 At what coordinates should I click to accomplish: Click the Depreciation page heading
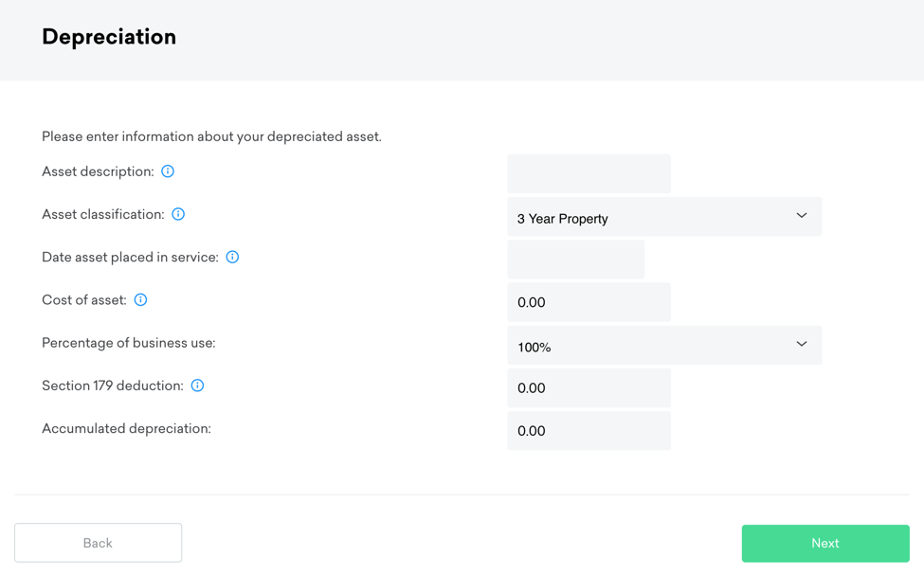click(x=109, y=37)
